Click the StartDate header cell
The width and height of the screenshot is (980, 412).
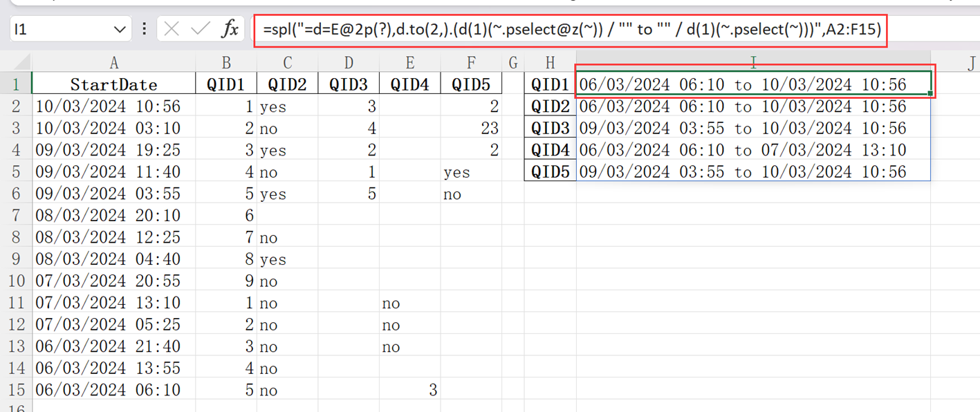point(114,84)
